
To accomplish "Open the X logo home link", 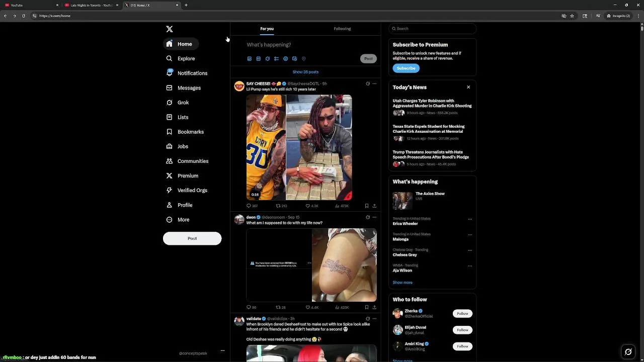I will (x=170, y=29).
